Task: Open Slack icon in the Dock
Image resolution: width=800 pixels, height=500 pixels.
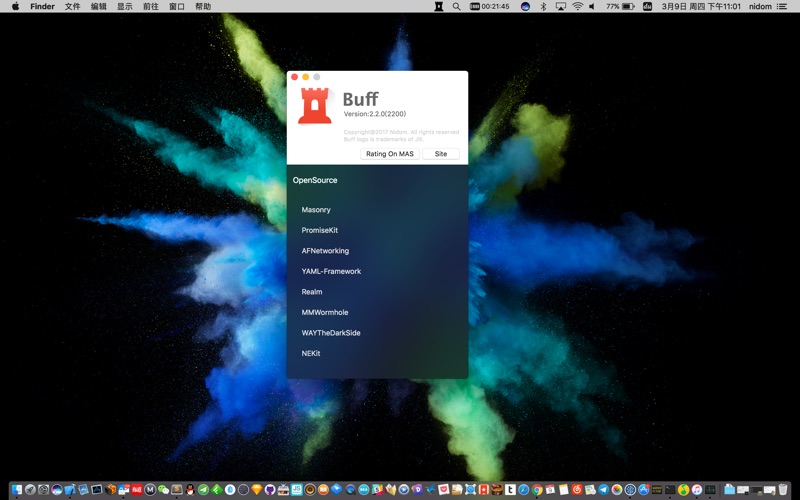Action: click(x=376, y=490)
